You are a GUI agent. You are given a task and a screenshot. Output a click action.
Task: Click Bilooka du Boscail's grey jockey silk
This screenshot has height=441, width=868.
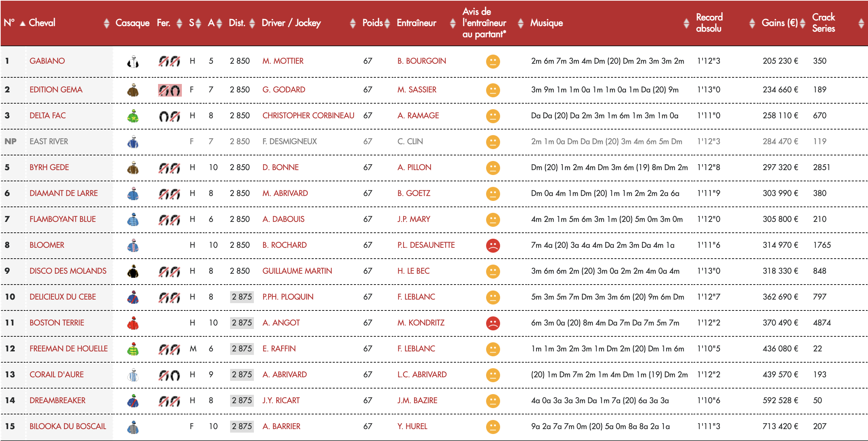pyautogui.click(x=133, y=427)
